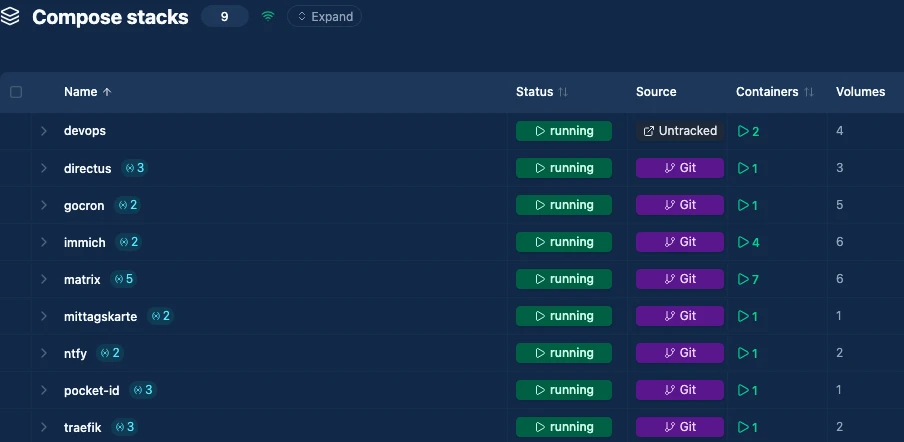Click the volumes value 4 for devops
The width and height of the screenshot is (904, 442).
(x=839, y=131)
